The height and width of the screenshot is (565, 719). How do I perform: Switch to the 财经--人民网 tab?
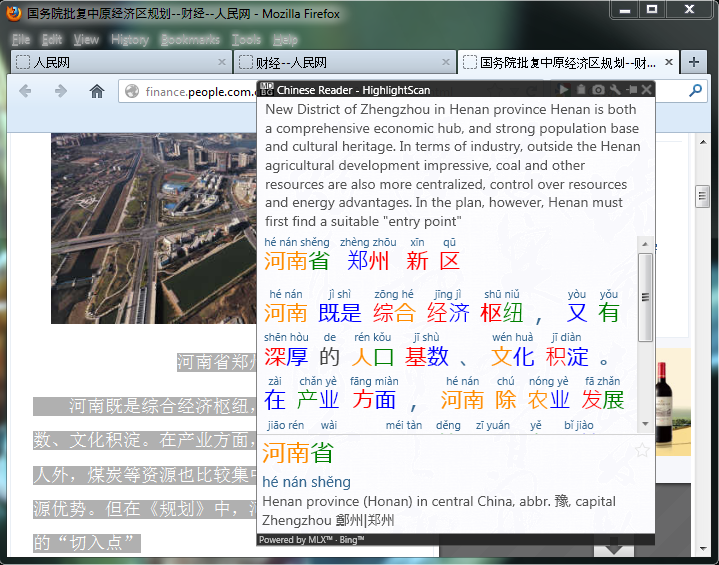click(345, 62)
